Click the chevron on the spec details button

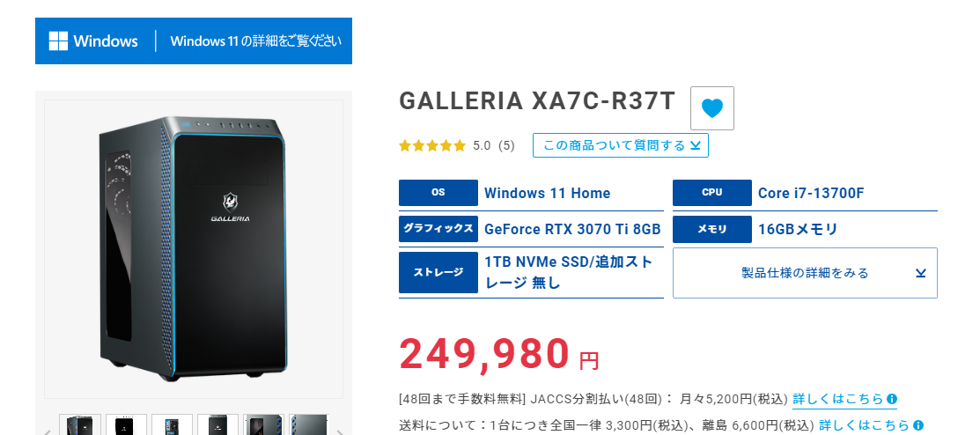[x=920, y=273]
